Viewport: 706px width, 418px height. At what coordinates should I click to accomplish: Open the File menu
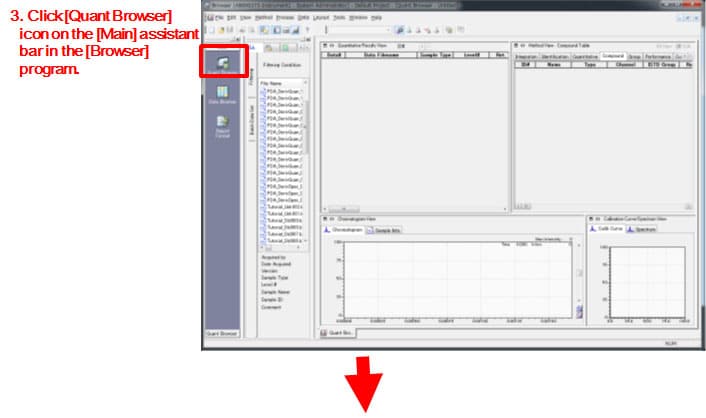pos(220,18)
